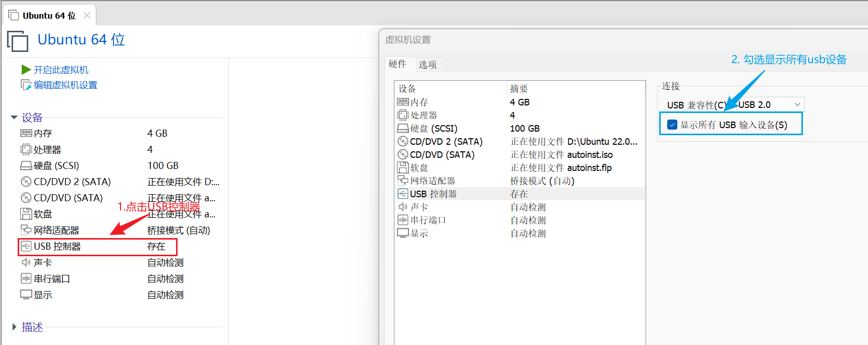Click the network adapter icon in left list

26,230
